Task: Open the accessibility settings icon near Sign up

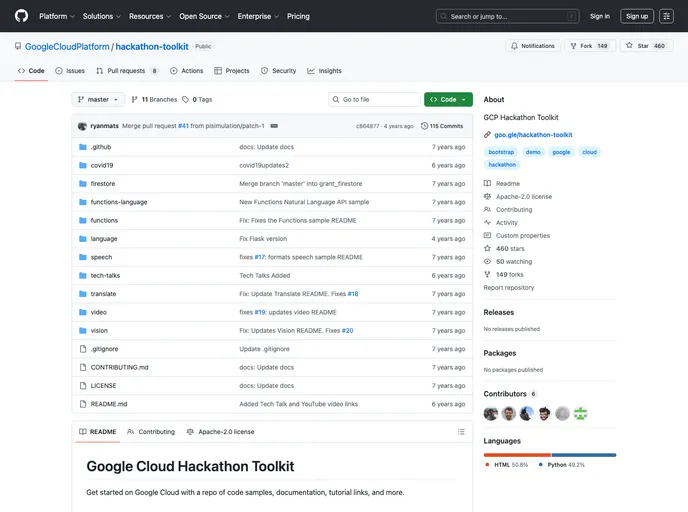Action: [666, 16]
